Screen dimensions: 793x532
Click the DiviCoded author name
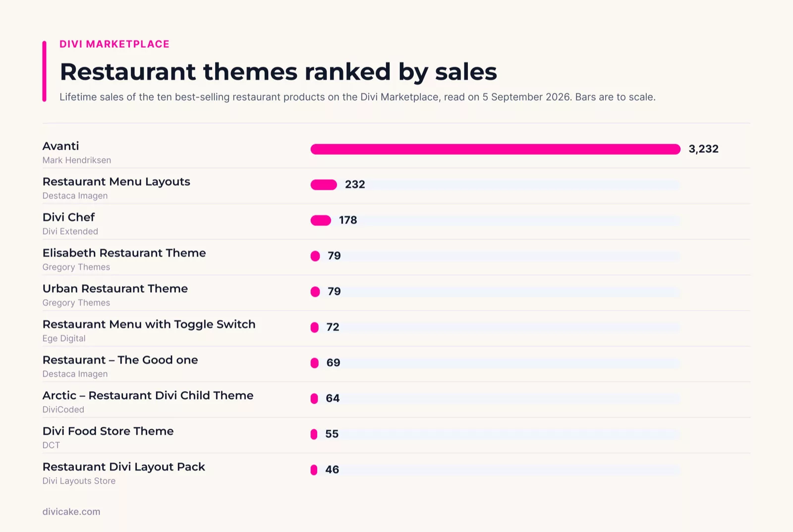(x=63, y=410)
